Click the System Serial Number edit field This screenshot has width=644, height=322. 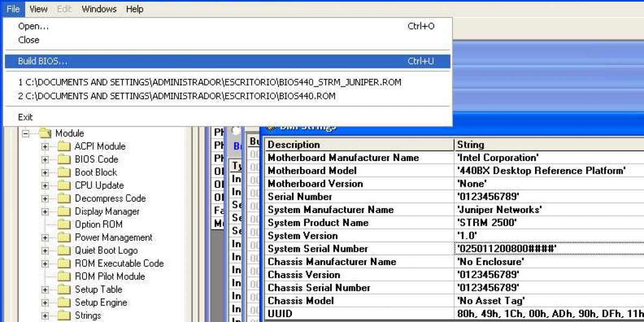(x=550, y=248)
